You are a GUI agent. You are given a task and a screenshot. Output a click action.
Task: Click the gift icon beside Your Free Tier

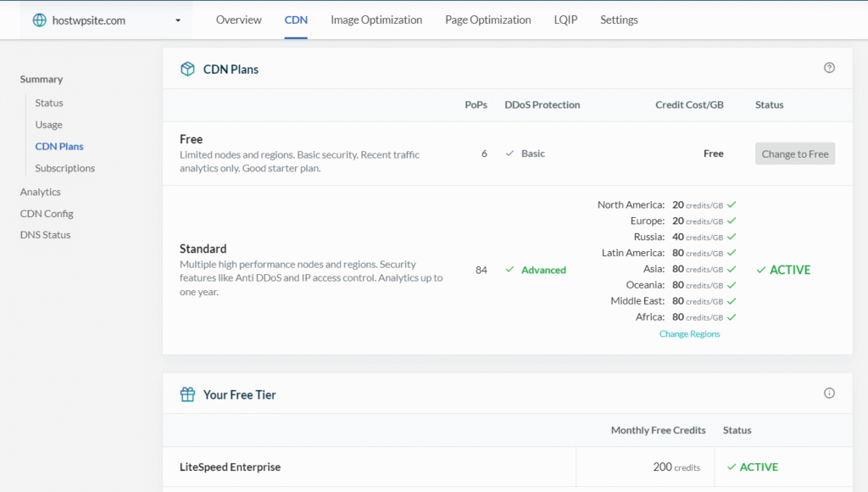(186, 394)
